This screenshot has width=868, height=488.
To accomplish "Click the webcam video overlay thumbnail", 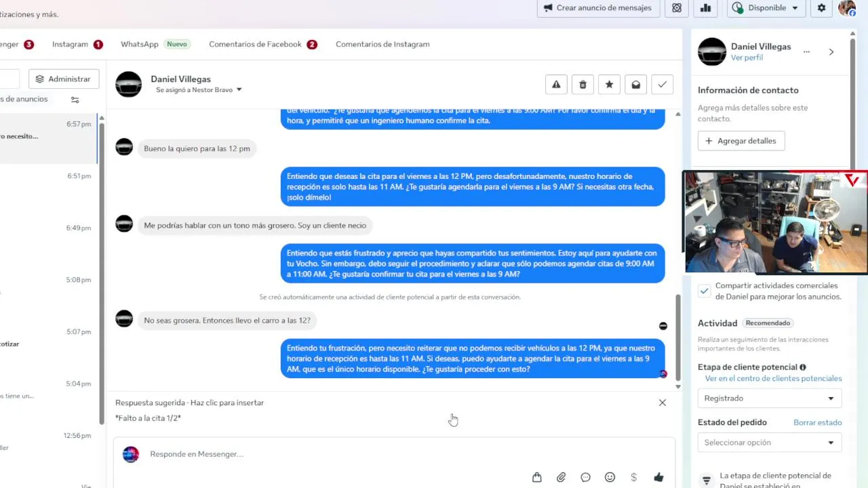I will pos(775,222).
